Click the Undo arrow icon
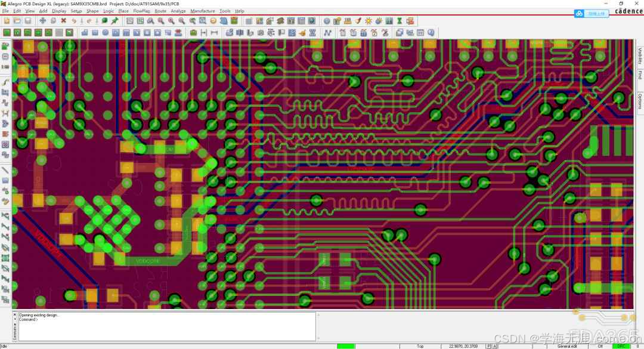Screen dimensions: 644x349 pyautogui.click(x=74, y=20)
